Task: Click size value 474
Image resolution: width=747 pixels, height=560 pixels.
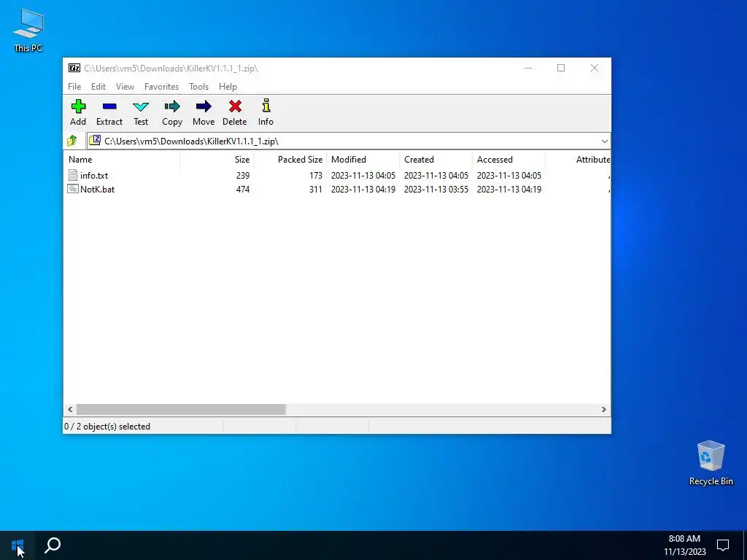Action: 243,189
